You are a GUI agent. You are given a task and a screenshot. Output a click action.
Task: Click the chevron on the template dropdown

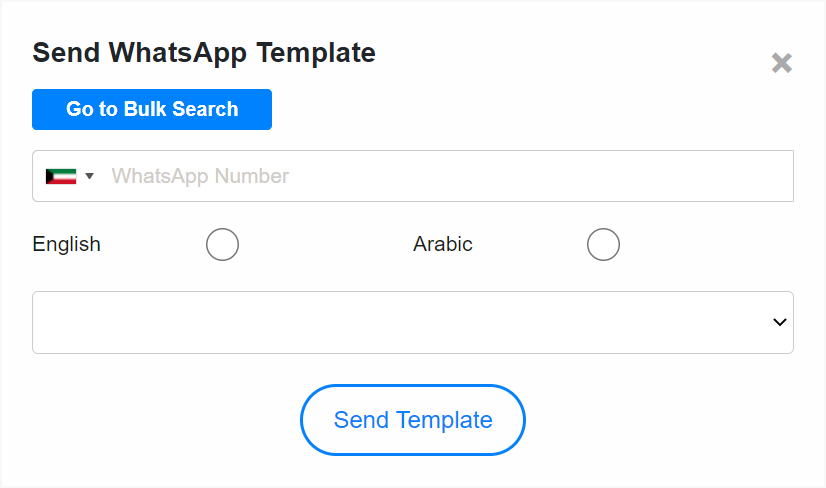780,322
